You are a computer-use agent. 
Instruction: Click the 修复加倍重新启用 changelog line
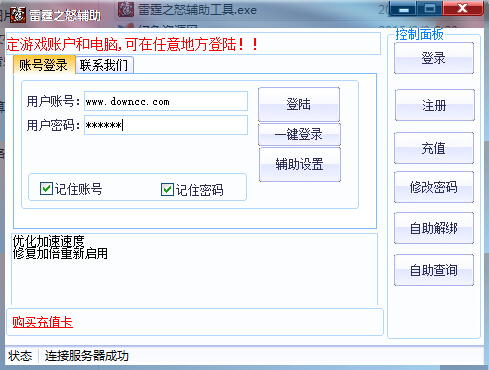[x=60, y=253]
